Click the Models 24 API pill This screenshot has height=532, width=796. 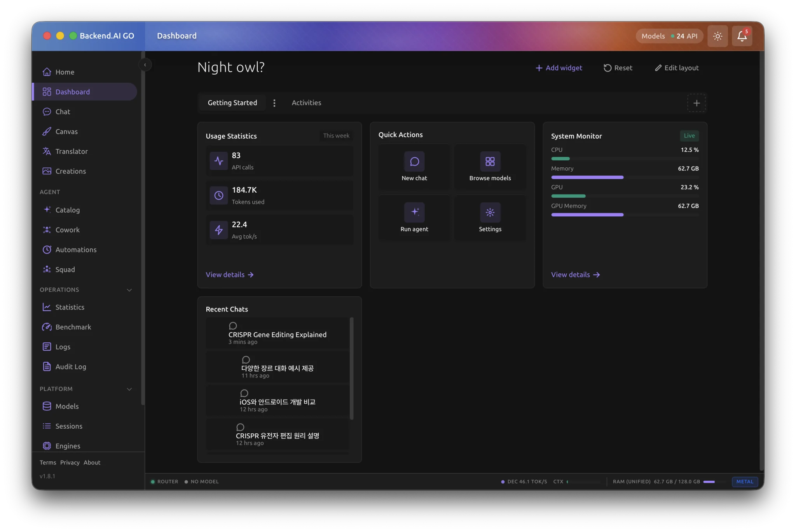coord(669,36)
